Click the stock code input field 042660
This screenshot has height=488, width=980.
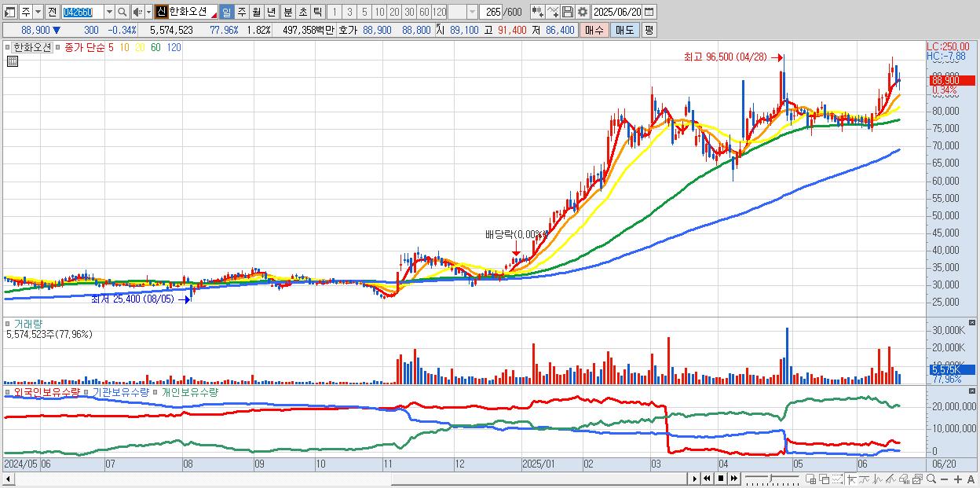pyautogui.click(x=82, y=12)
